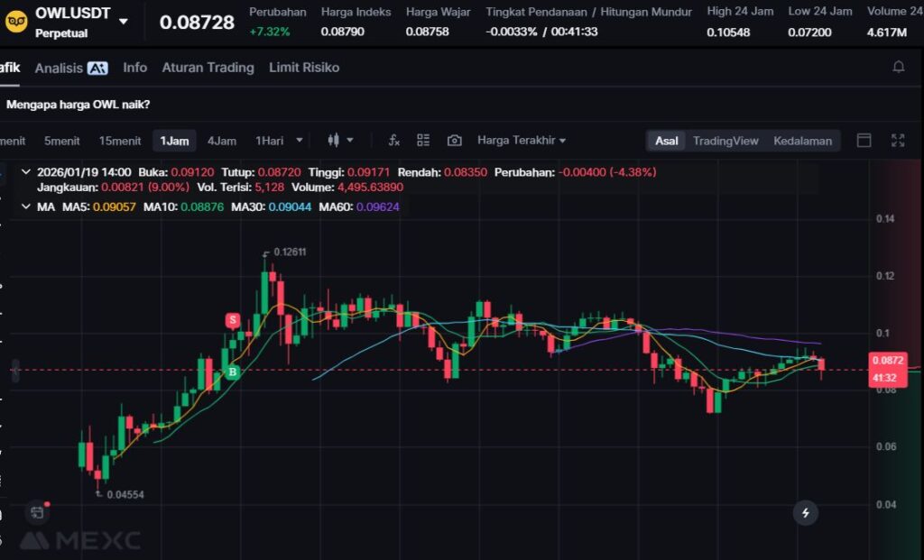This screenshot has height=560, width=924.
Task: Expand the Harga Terakhir price dropdown
Action: [522, 141]
